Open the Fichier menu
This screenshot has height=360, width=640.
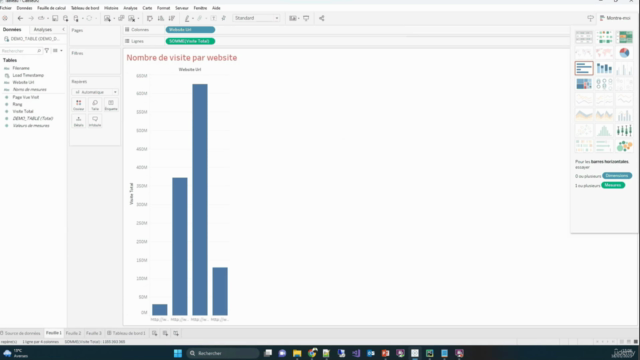point(6,8)
